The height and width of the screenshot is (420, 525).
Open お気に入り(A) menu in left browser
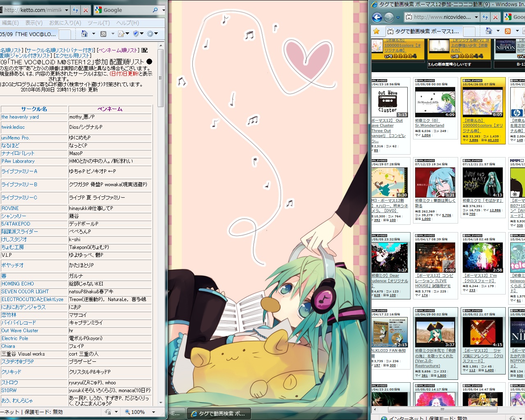point(65,23)
